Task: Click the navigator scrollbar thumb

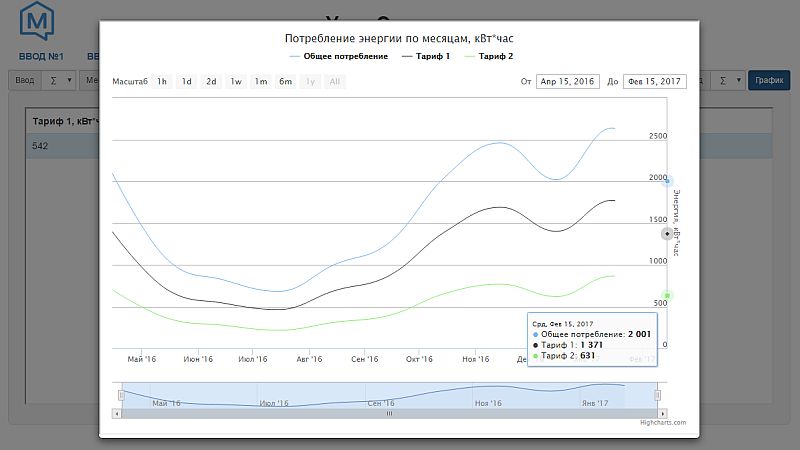Action: [x=389, y=412]
